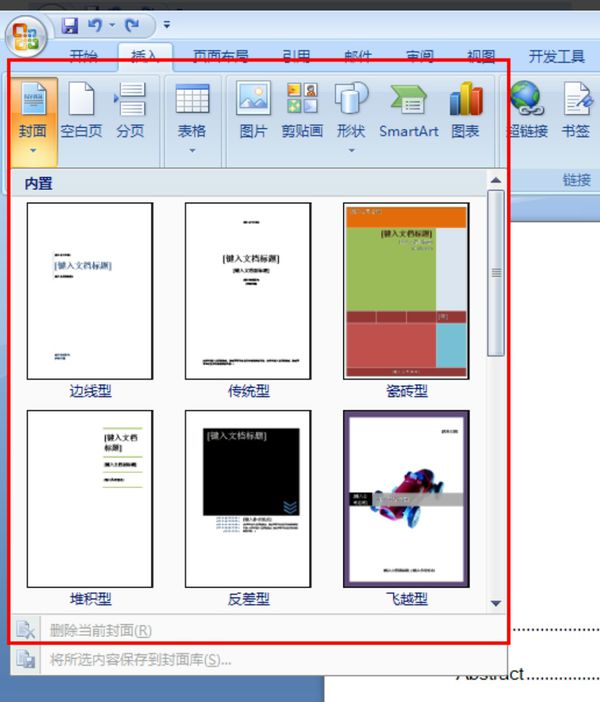600x702 pixels.
Task: Switch to the 开发工具 ribbon tab
Action: pos(557,56)
